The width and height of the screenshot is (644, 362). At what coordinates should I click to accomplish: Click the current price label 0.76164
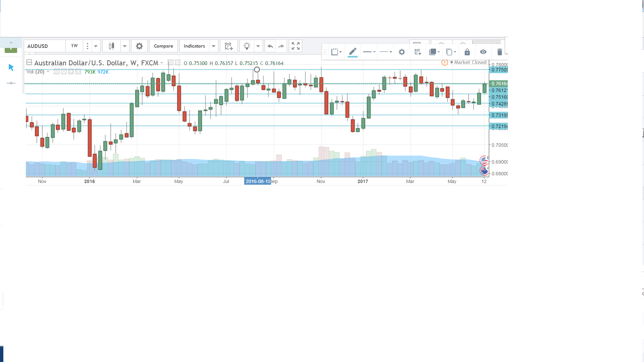coord(499,83)
